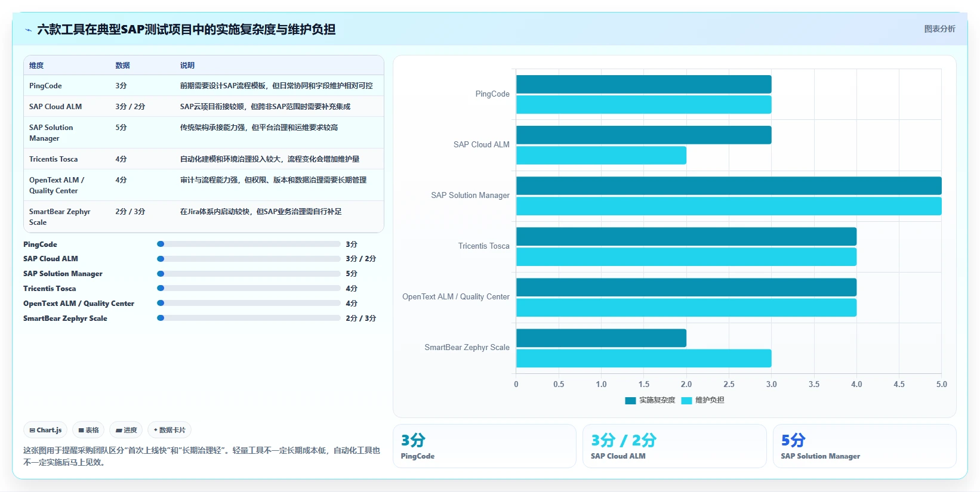Click the 2.5 tick on the chart x-axis

point(729,385)
